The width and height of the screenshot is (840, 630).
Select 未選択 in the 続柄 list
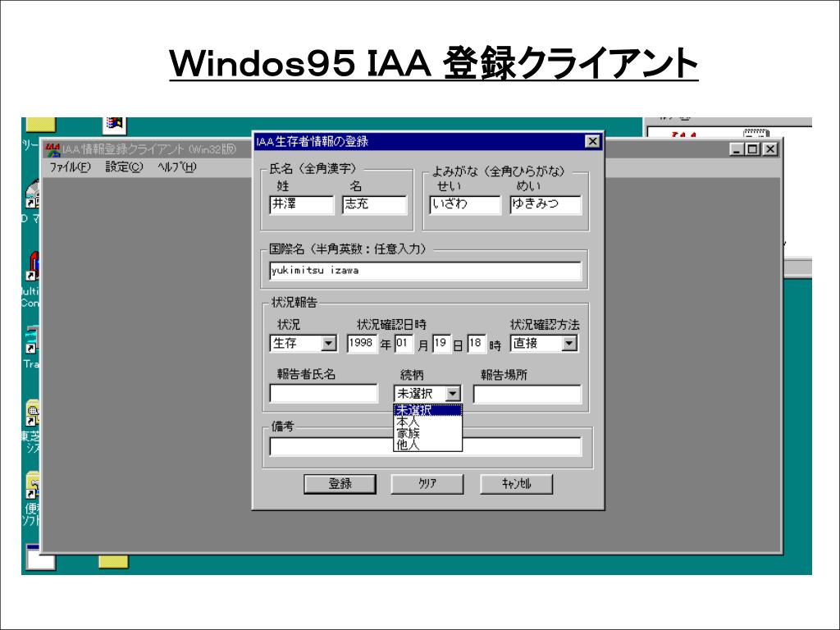[x=427, y=410]
